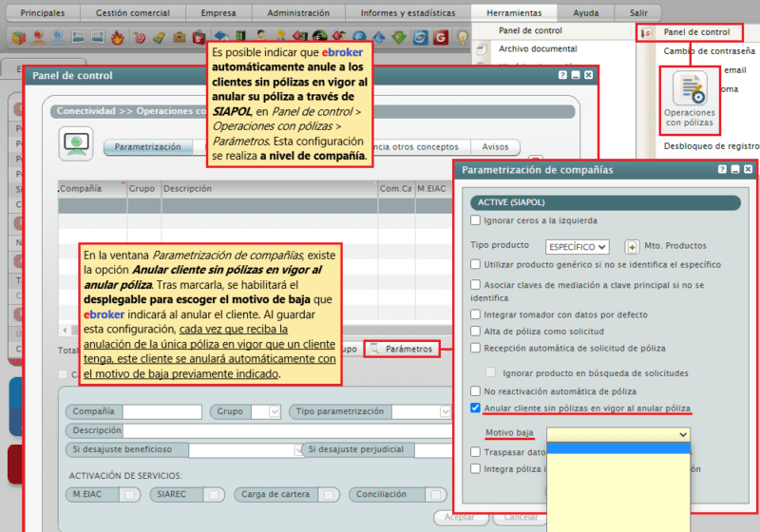The image size is (760, 532).
Task: Switch to the Avisos tab
Action: pyautogui.click(x=495, y=147)
